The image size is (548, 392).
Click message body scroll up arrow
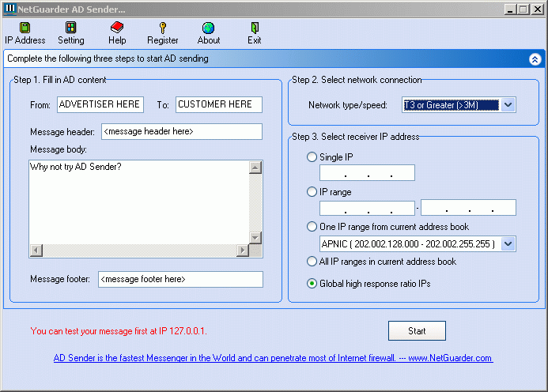click(x=255, y=168)
